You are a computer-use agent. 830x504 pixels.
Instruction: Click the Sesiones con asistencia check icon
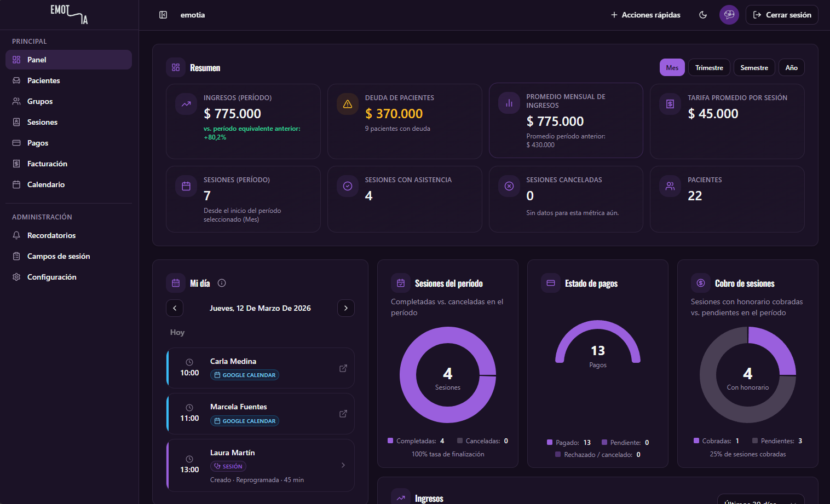(x=348, y=186)
